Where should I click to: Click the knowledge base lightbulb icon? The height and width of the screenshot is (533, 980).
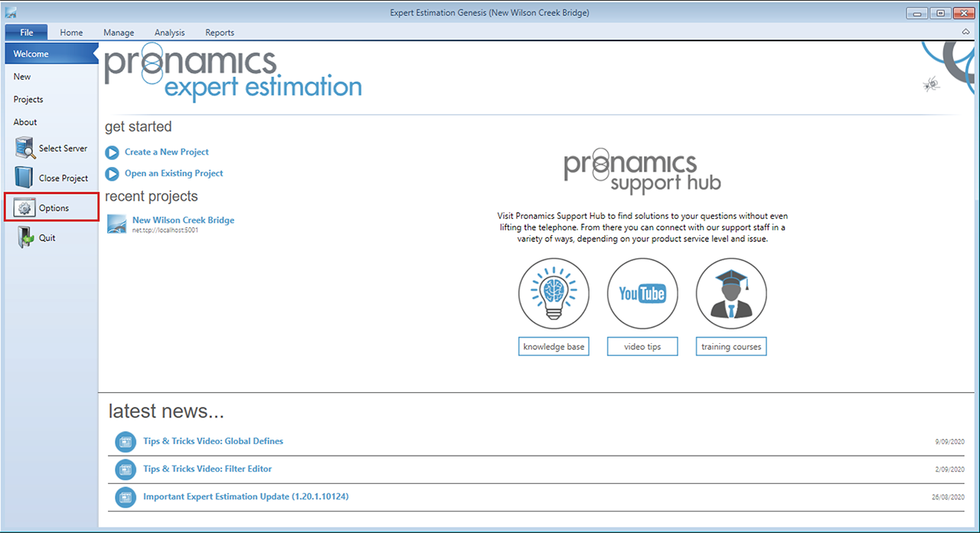pos(554,293)
